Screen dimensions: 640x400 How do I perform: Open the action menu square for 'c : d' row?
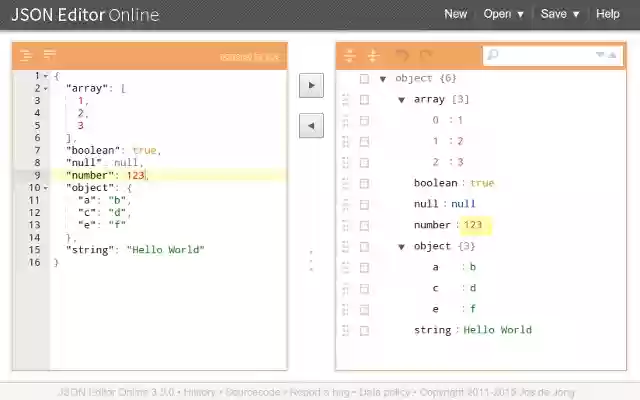point(364,289)
